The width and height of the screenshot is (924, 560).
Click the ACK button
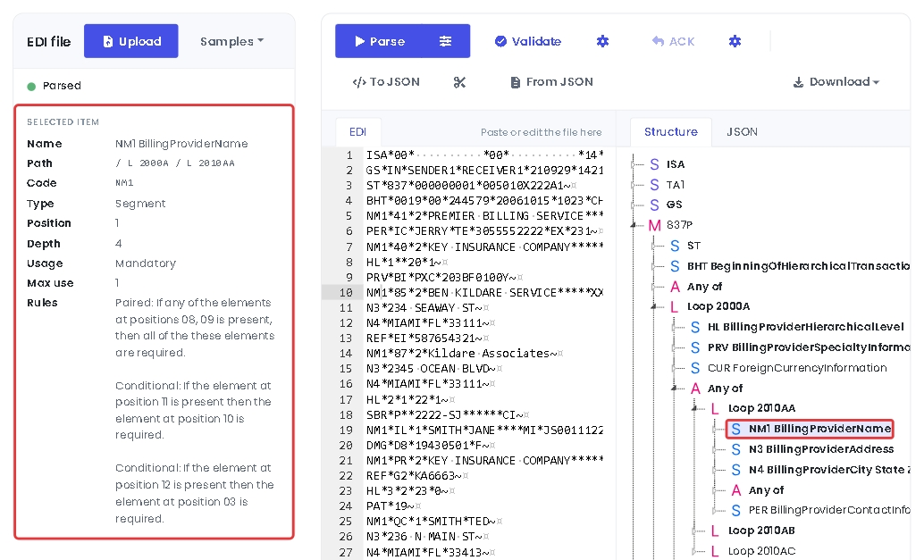[x=674, y=41]
